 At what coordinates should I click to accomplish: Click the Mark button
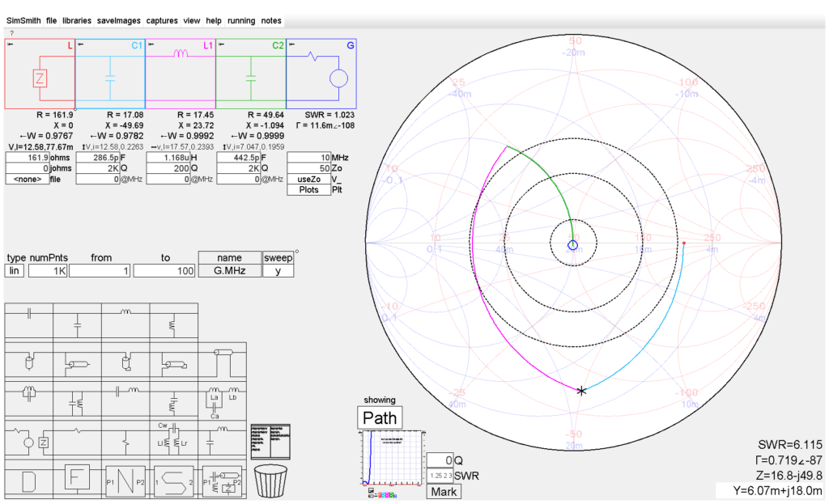tap(444, 491)
